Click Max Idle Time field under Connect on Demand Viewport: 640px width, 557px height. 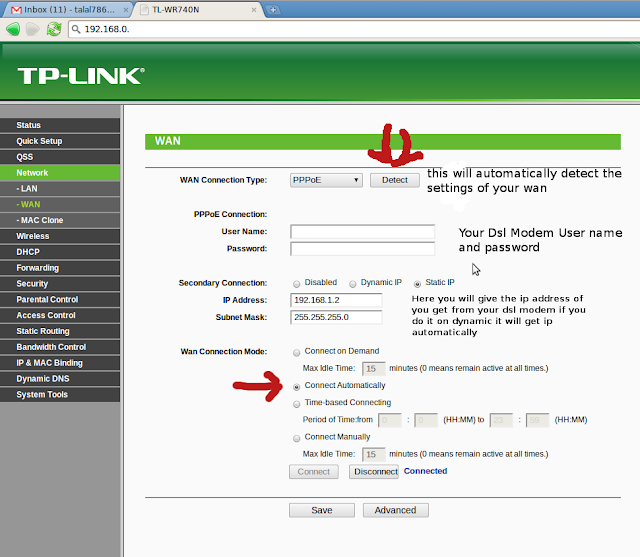coord(373,368)
